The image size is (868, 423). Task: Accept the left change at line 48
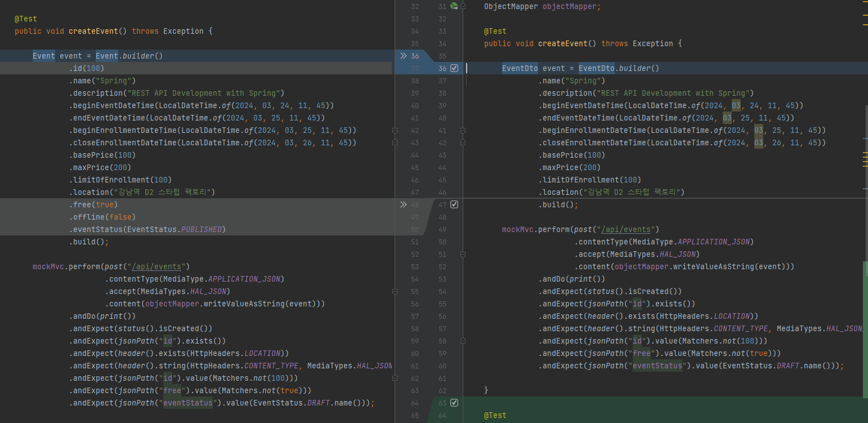tap(403, 204)
